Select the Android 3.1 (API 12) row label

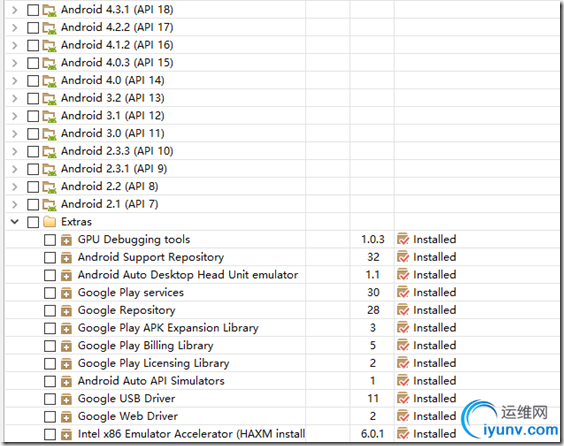click(x=113, y=116)
